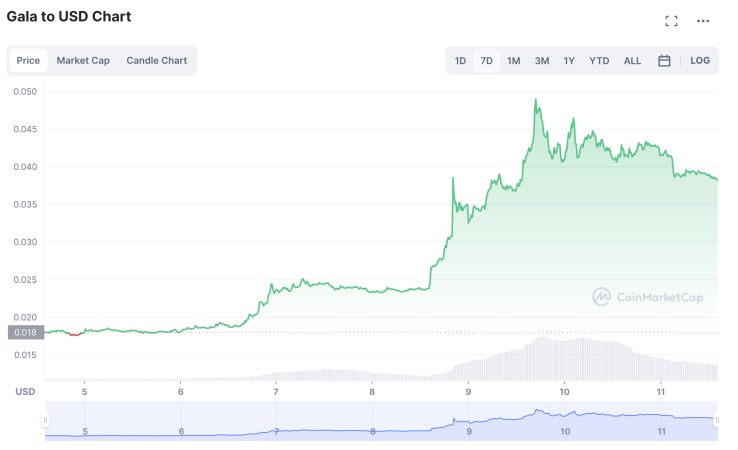738x450 pixels.
Task: Open the three-dot more options menu
Action: tap(703, 21)
